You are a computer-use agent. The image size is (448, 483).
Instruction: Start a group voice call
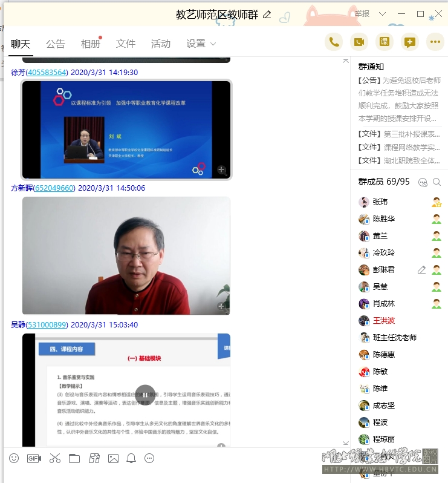pyautogui.click(x=334, y=42)
